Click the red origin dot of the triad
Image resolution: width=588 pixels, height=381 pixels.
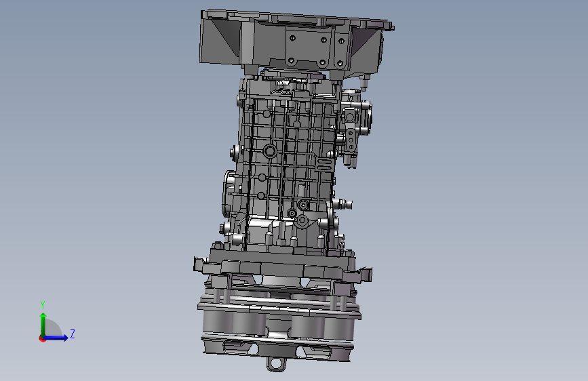tap(41, 338)
